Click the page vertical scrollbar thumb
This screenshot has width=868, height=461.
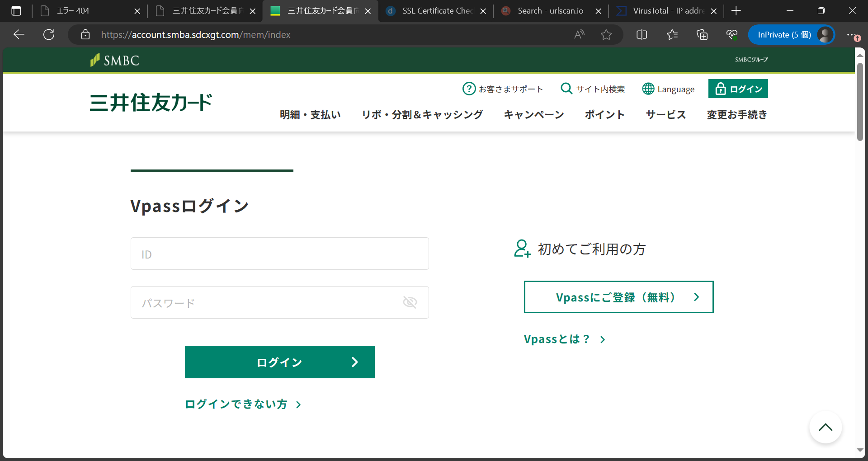click(x=860, y=102)
